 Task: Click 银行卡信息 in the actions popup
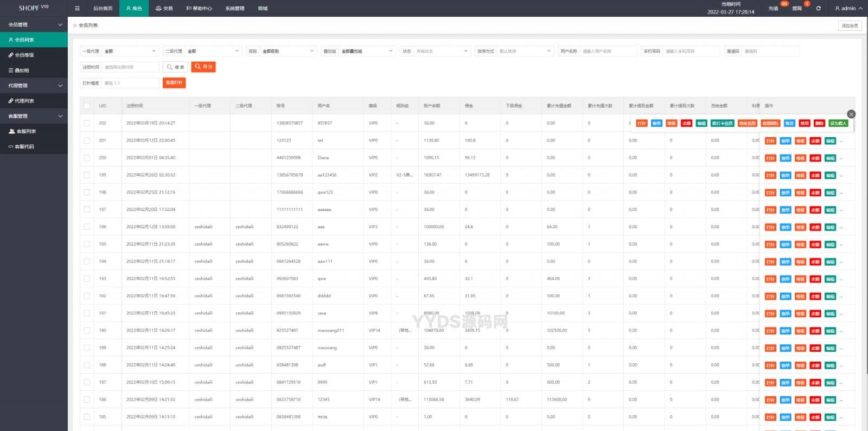[x=723, y=124]
